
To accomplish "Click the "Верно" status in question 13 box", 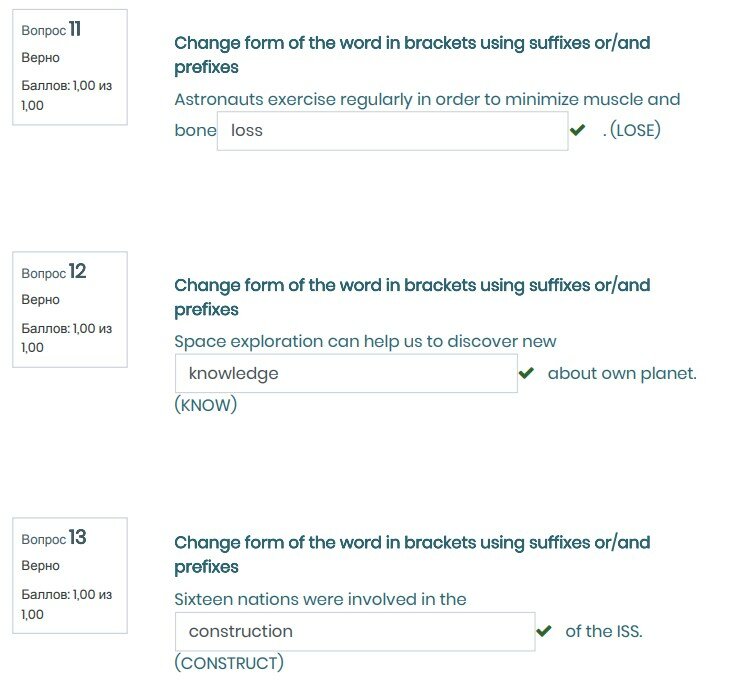I will point(41,566).
